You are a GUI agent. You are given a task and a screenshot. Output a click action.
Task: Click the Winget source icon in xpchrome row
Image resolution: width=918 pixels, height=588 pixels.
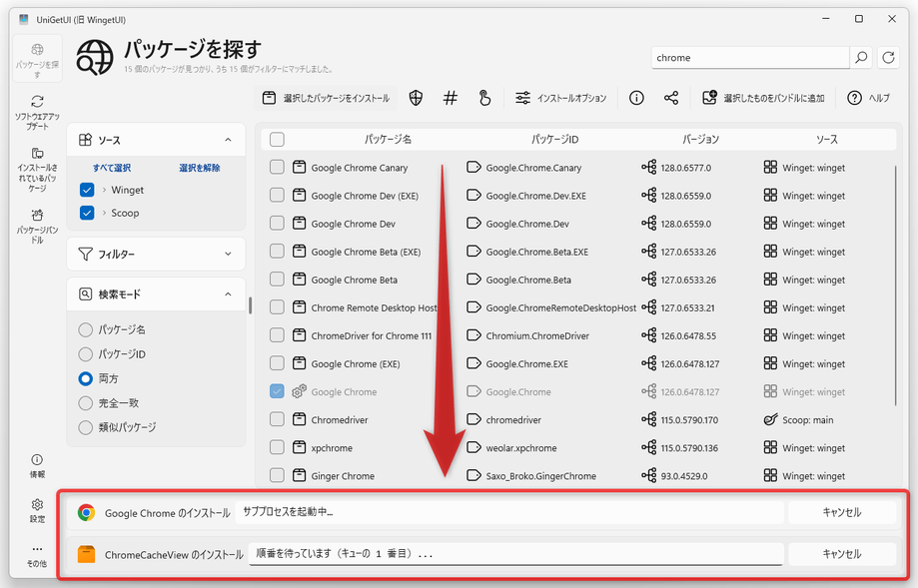coord(770,447)
